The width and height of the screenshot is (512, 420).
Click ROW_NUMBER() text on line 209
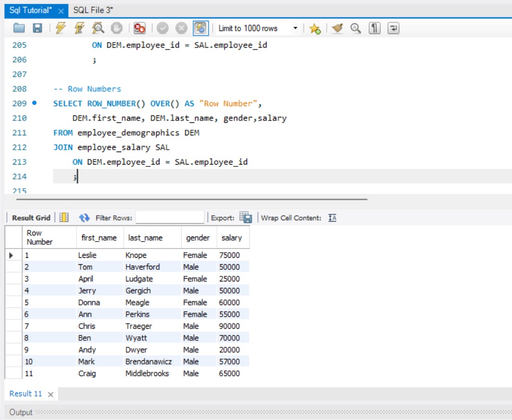tap(116, 103)
